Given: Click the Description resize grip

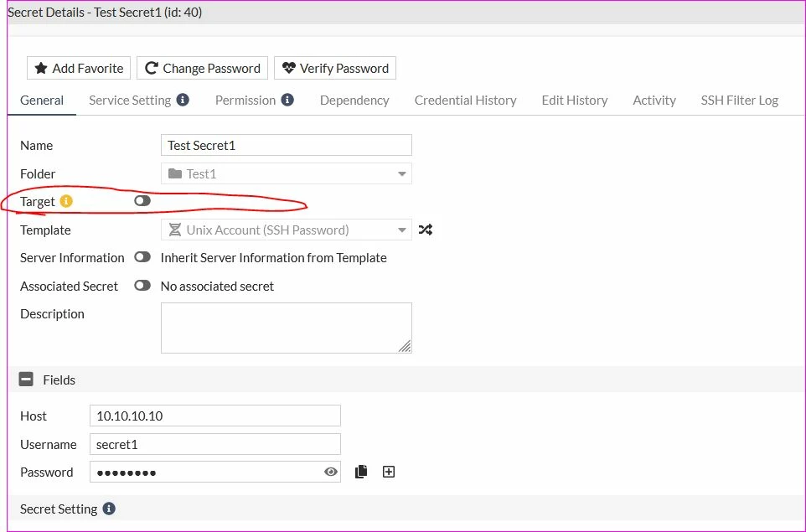Looking at the screenshot, I should (405, 347).
